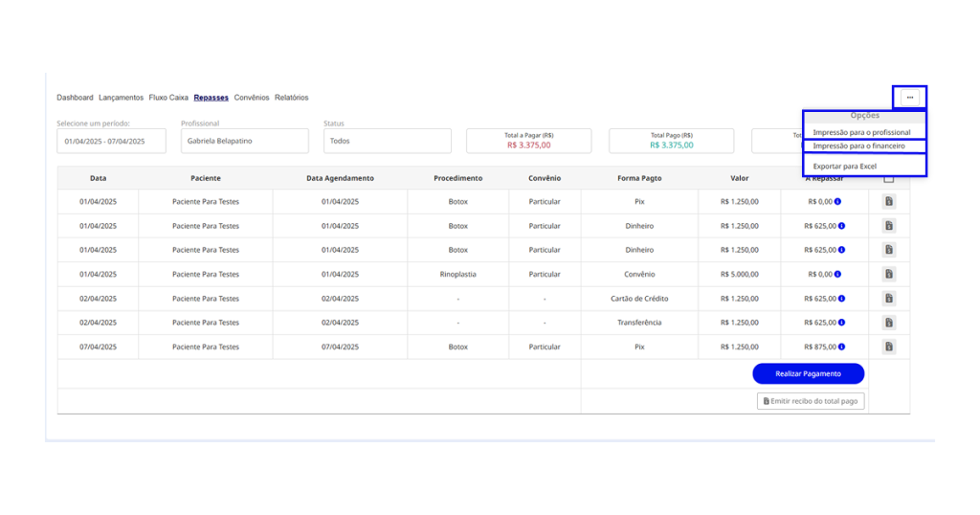Click the Forma Pagto column header
The image size is (980, 515).
pyautogui.click(x=639, y=178)
